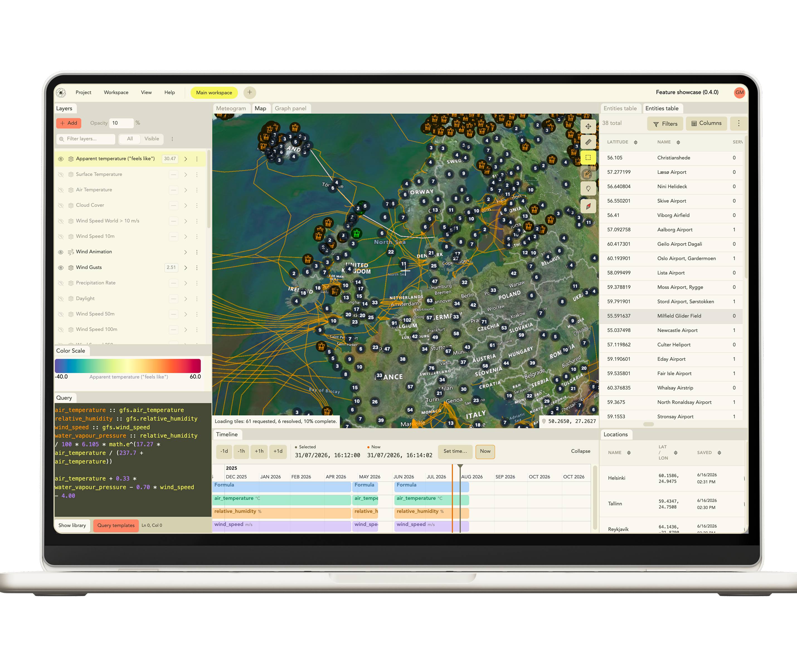This screenshot has height=672, width=797.
Task: Hide the Apparent temperature layer
Action: pos(60,159)
